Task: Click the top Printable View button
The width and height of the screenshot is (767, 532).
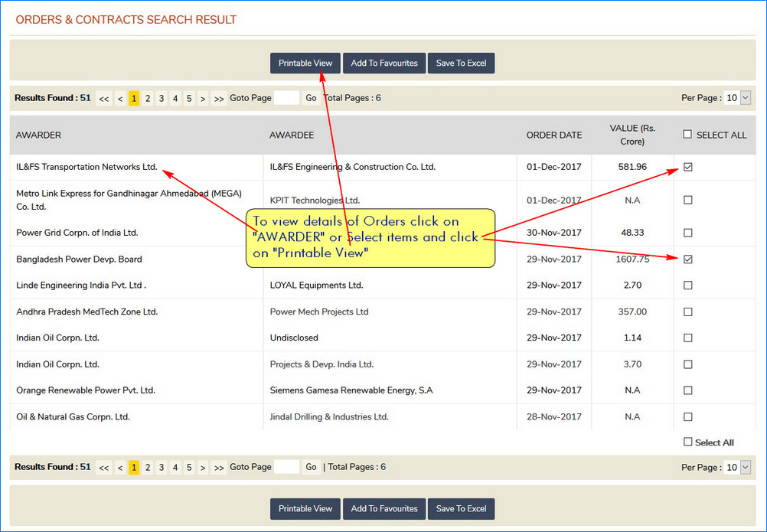Action: 305,63
